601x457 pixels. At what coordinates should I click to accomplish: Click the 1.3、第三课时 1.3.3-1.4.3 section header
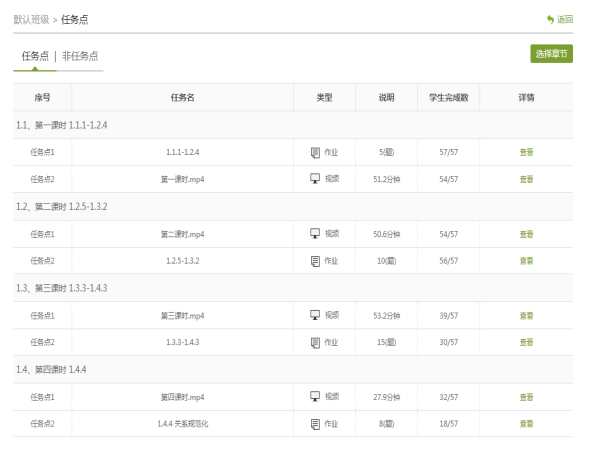pos(62,288)
